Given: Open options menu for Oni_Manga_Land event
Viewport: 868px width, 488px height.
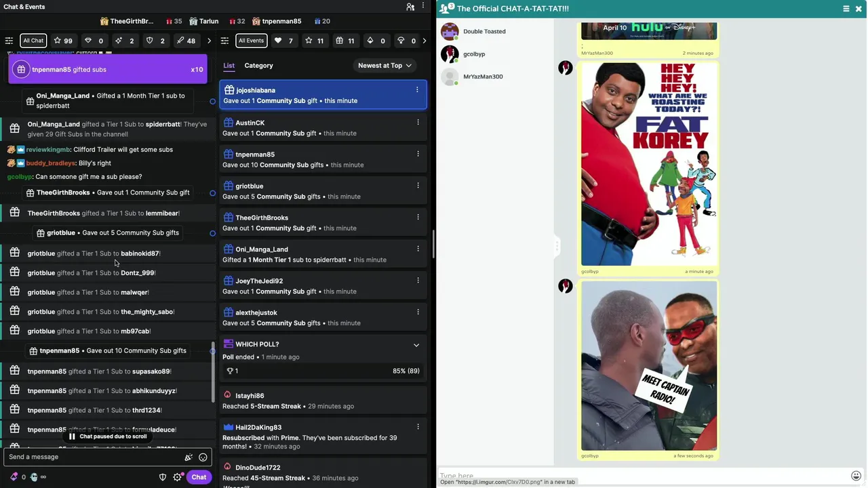Looking at the screenshot, I should (x=418, y=249).
